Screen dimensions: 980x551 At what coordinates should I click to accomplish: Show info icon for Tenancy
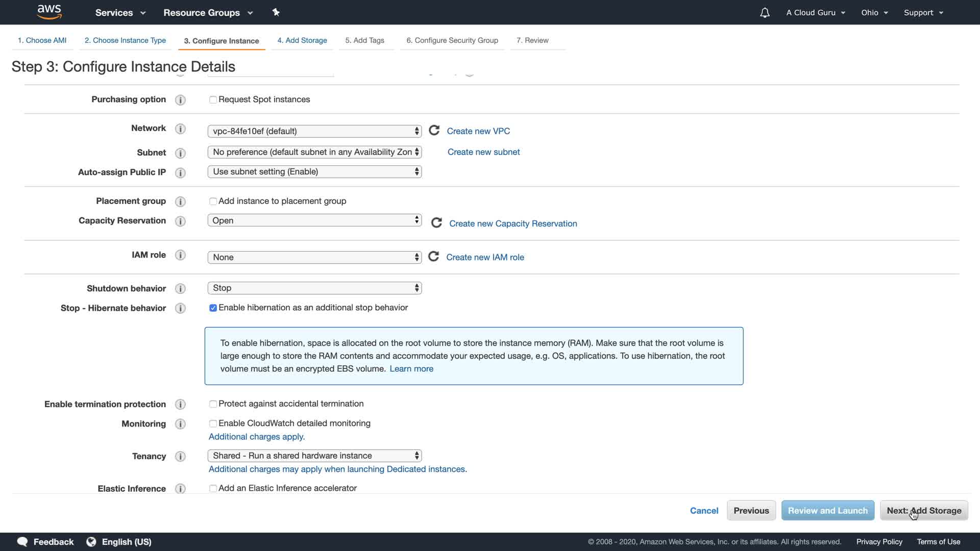pos(180,457)
